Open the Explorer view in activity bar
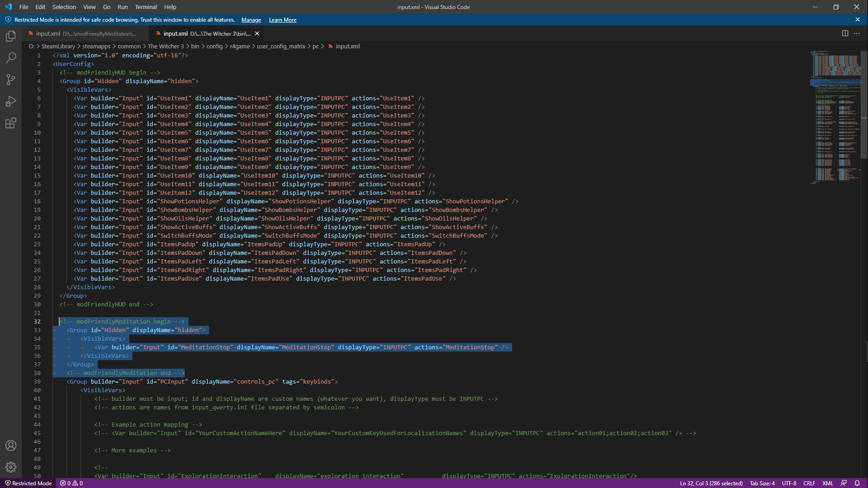This screenshot has height=488, width=868. point(11,36)
